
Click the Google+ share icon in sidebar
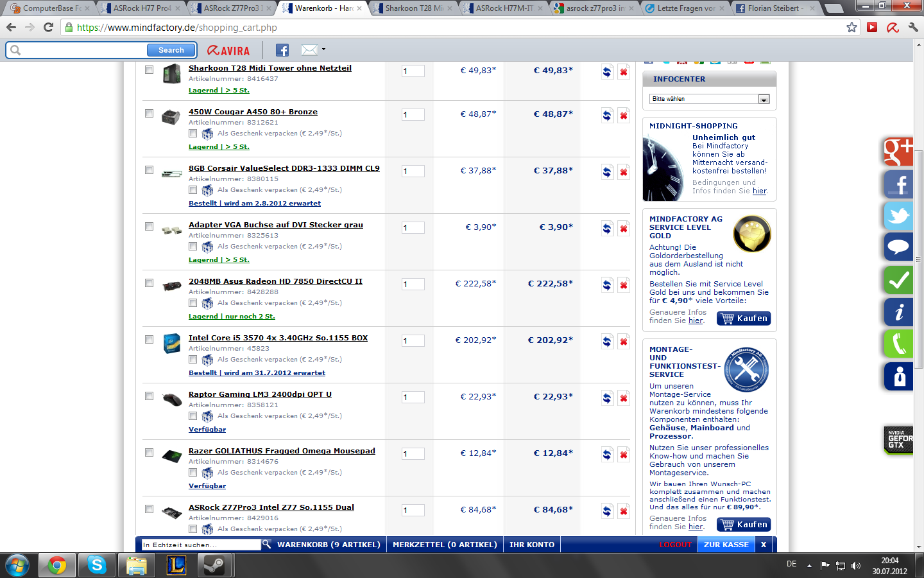point(898,152)
